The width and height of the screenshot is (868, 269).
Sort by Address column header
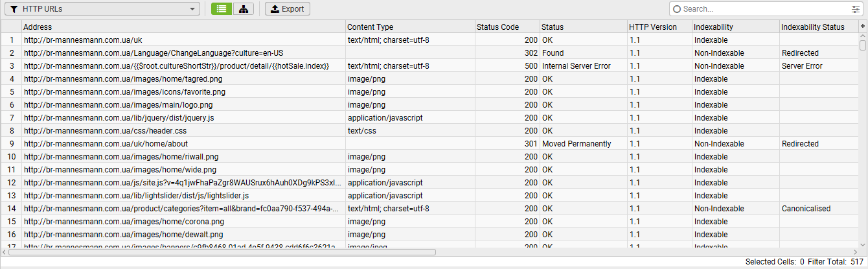point(181,27)
